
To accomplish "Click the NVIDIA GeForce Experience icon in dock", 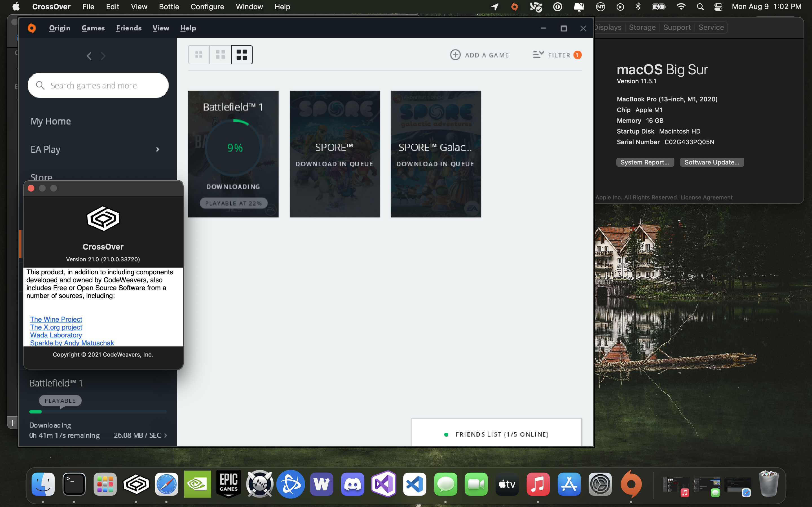I will click(x=198, y=483).
